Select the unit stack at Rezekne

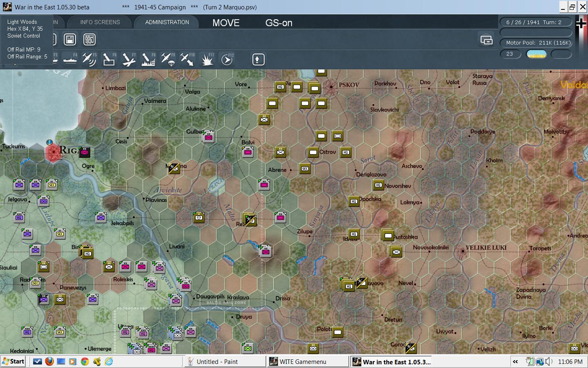[x=249, y=220]
